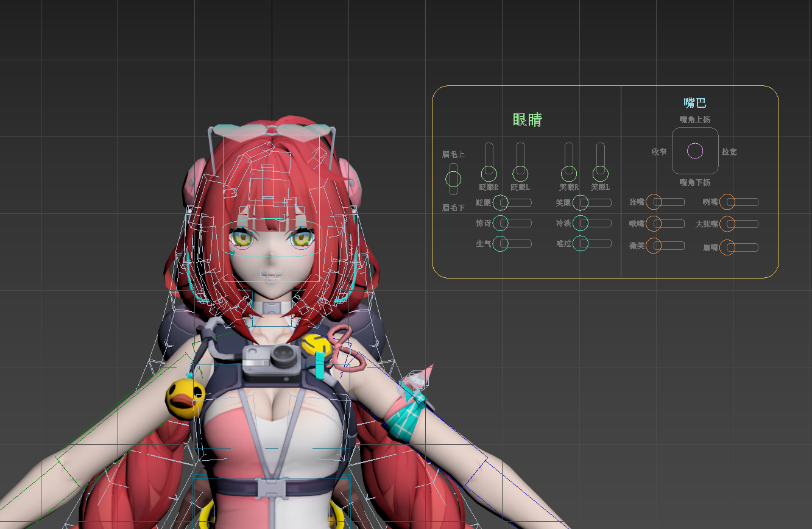Click the 哦嘴 orange slider circle
Image resolution: width=812 pixels, height=529 pixels.
click(x=654, y=224)
